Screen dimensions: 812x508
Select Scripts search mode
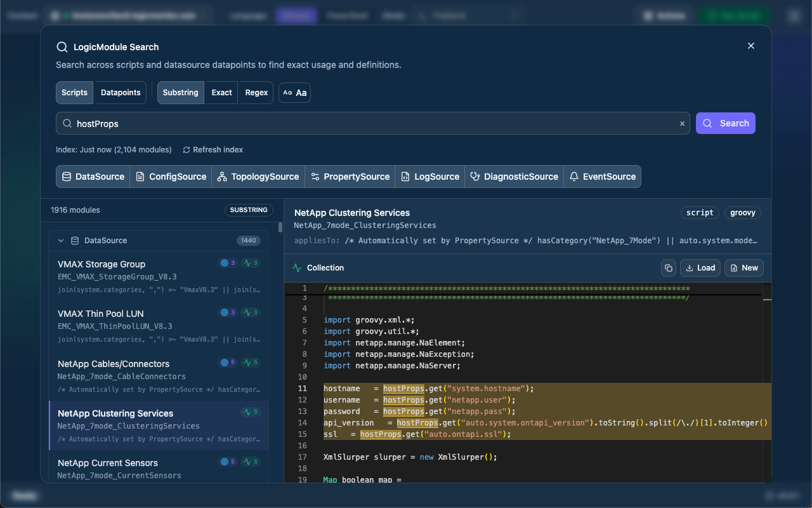coord(74,93)
